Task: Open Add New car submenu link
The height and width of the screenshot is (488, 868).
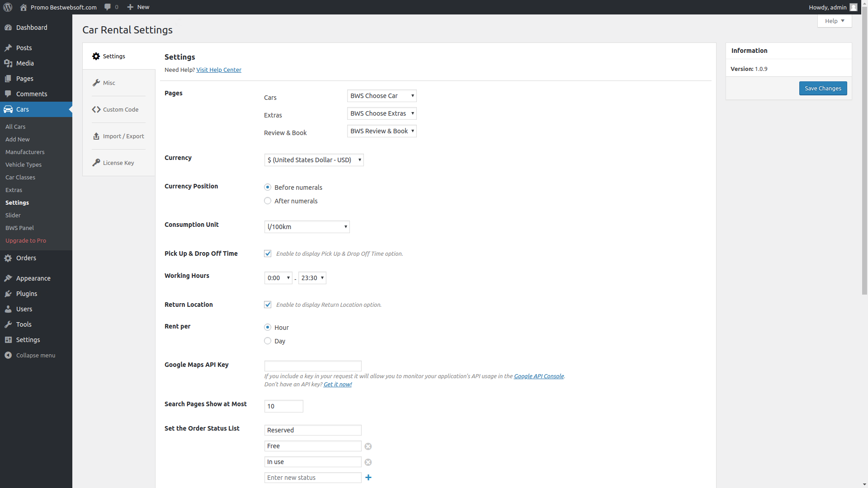Action: tap(18, 140)
